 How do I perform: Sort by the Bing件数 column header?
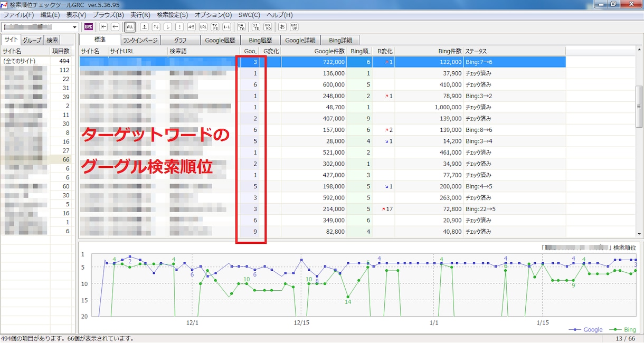coord(429,51)
